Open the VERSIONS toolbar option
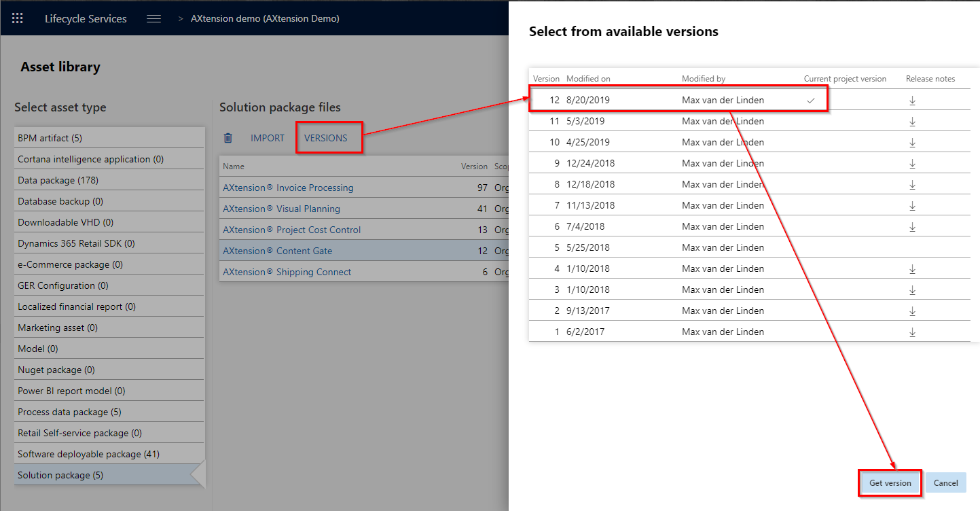This screenshot has width=980, height=511. [x=325, y=138]
